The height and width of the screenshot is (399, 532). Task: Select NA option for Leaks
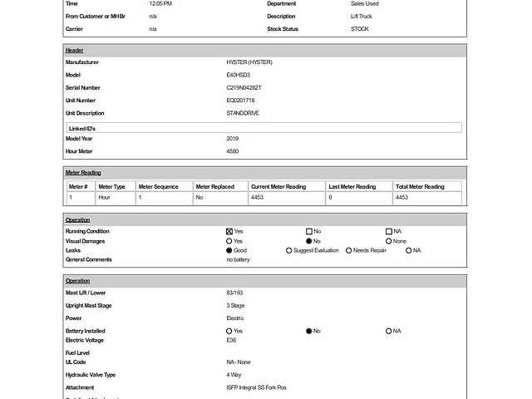pos(409,250)
